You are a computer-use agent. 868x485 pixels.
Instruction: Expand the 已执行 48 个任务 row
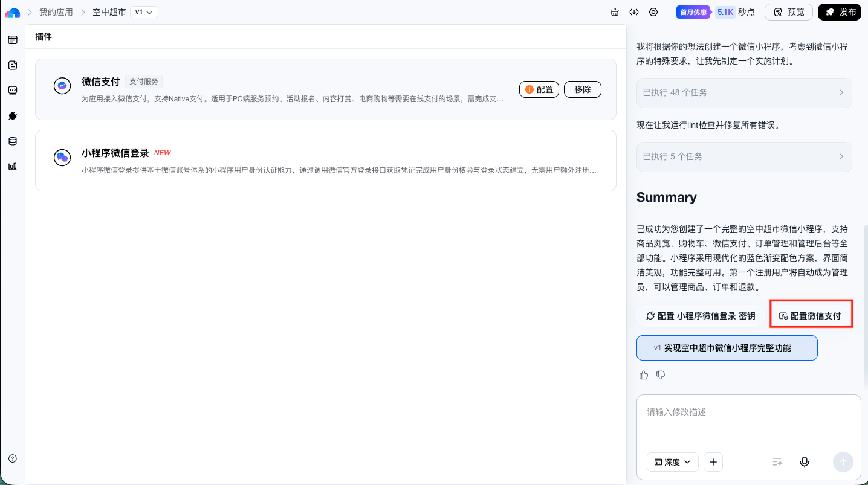click(744, 92)
